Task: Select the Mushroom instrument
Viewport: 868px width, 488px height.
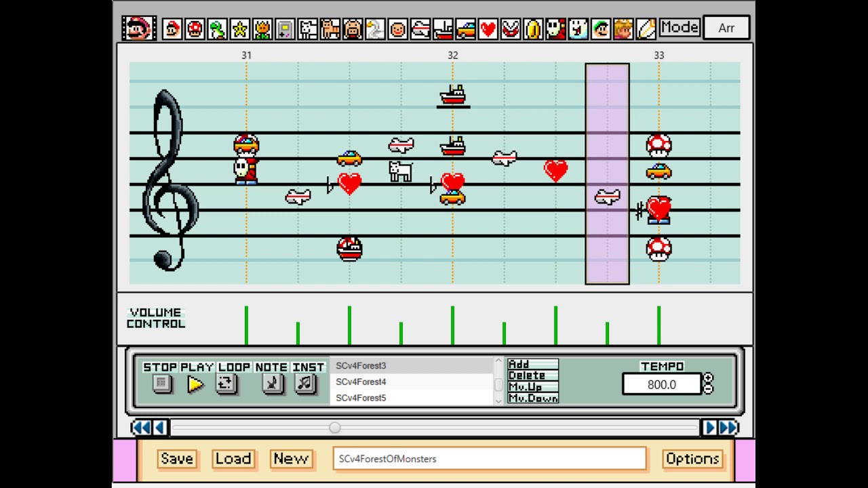Action: 195,28
